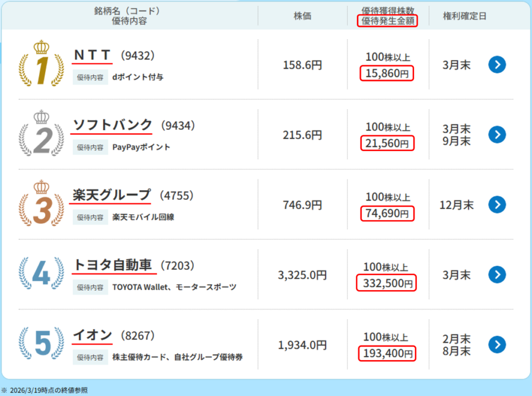Image resolution: width=532 pixels, height=396 pixels.
Task: Select the highlighted 15,860円 amount
Action: (x=387, y=74)
